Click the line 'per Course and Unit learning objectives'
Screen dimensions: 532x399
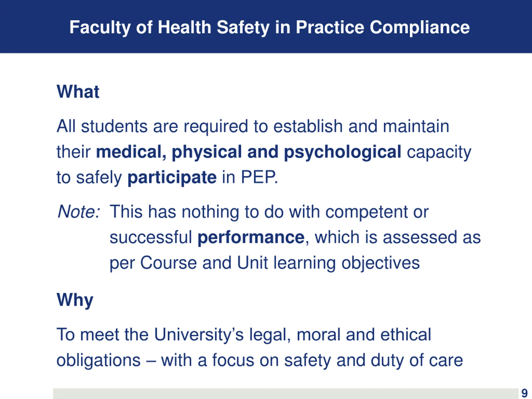(x=265, y=263)
